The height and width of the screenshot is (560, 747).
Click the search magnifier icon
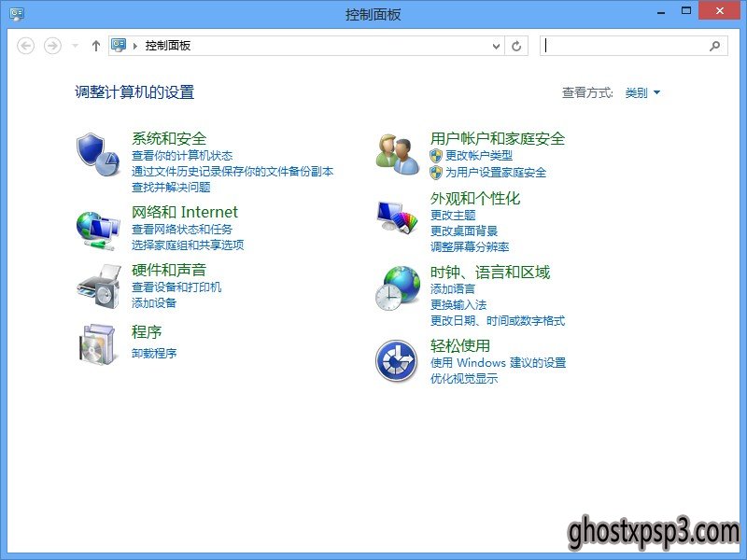coord(714,46)
